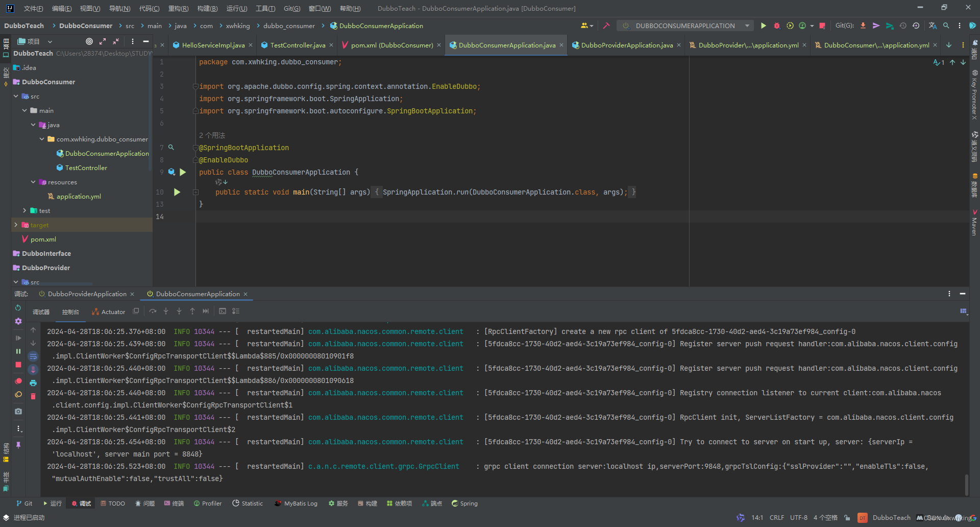980x527 pixels.
Task: Run with profiler icon in the toolbar
Action: coord(802,26)
